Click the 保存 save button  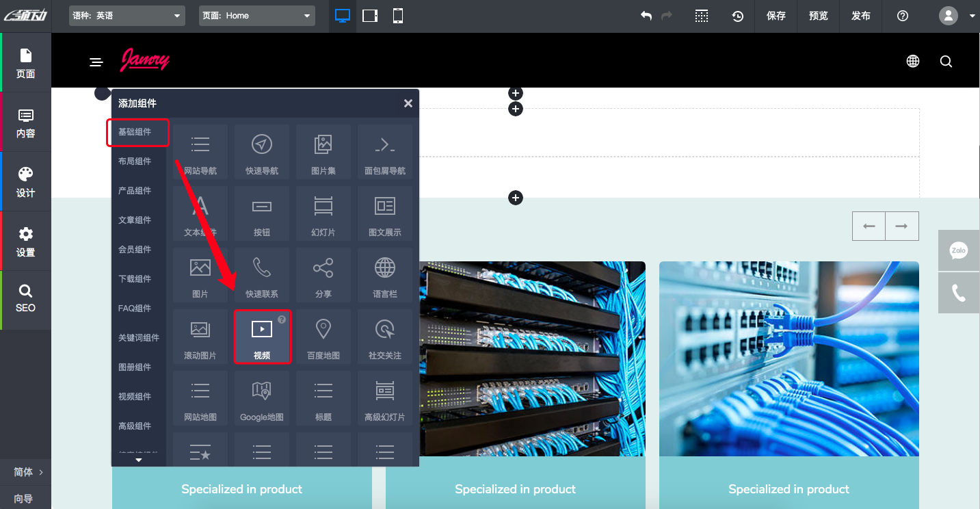[x=776, y=16]
